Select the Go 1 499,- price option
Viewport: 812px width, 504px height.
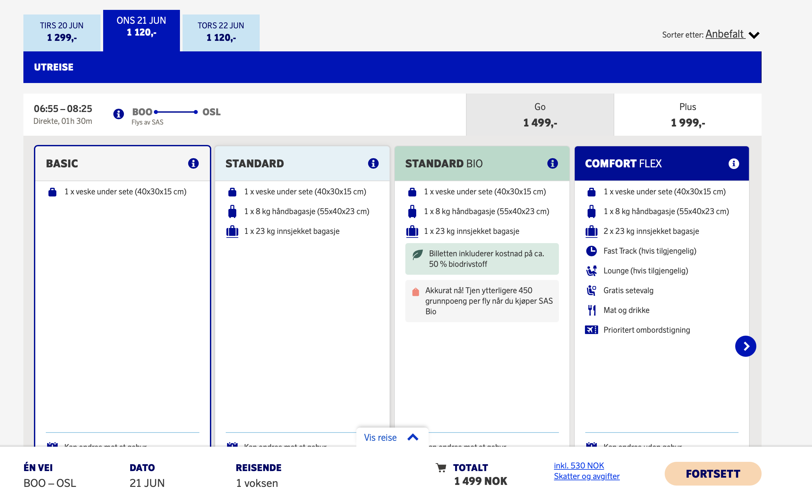click(x=540, y=115)
